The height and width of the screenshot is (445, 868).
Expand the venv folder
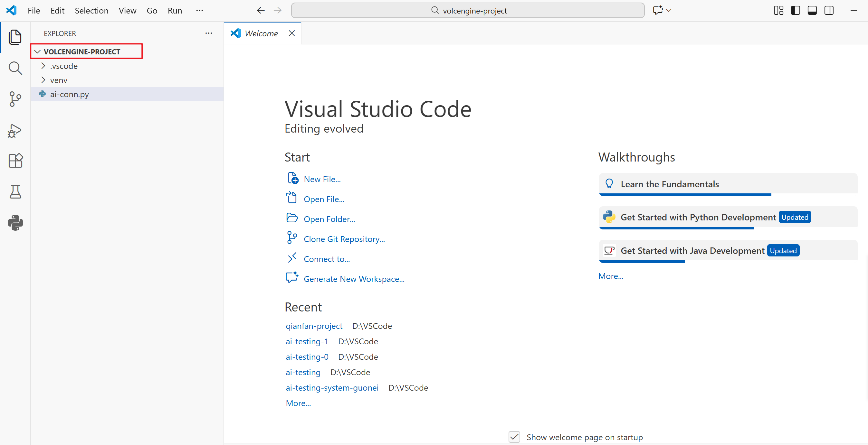click(58, 80)
